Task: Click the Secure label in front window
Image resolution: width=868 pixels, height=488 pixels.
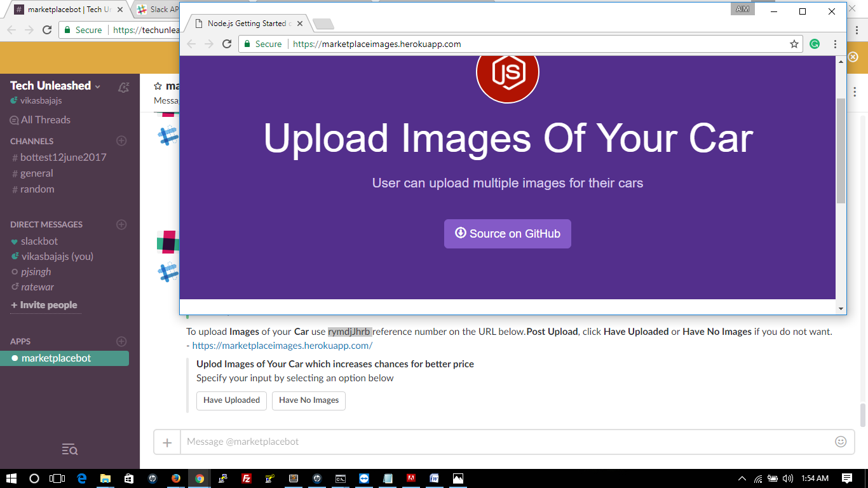Action: 268,44
